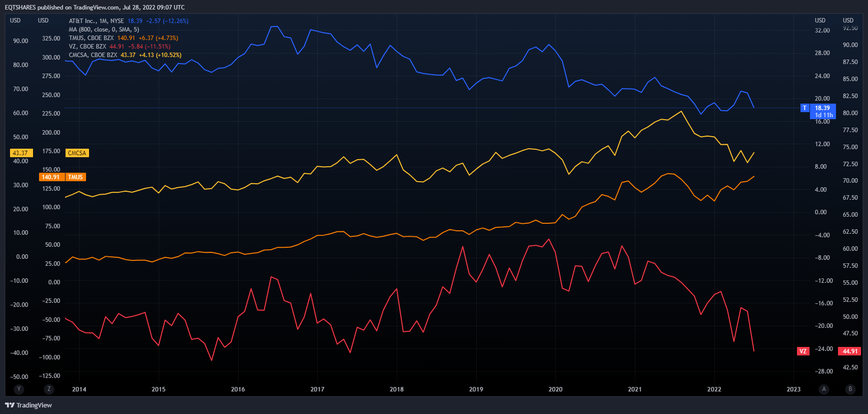Click the 2017 label on time axis

coord(317,389)
